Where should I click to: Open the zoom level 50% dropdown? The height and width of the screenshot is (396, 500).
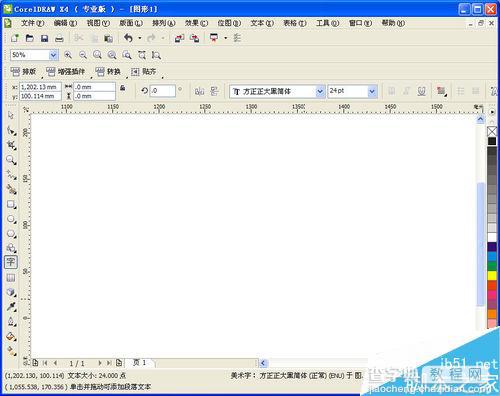pos(53,55)
